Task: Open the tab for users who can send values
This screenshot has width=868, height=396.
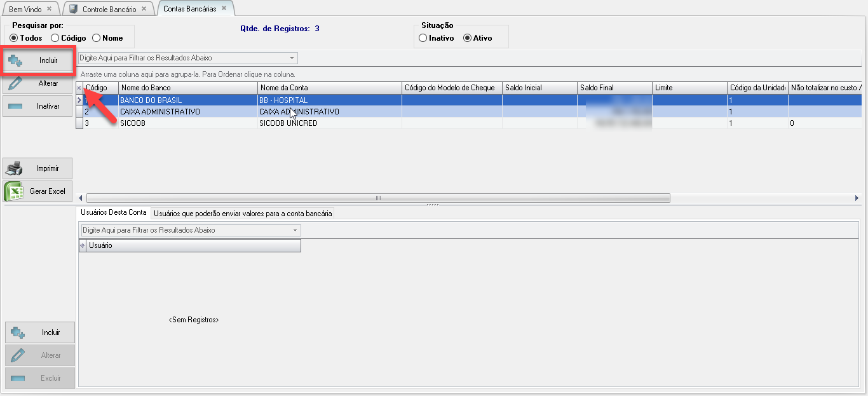Action: tap(243, 214)
